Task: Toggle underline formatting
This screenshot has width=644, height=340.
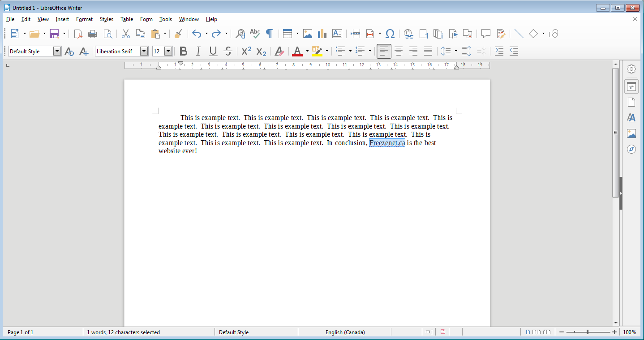Action: pyautogui.click(x=213, y=52)
